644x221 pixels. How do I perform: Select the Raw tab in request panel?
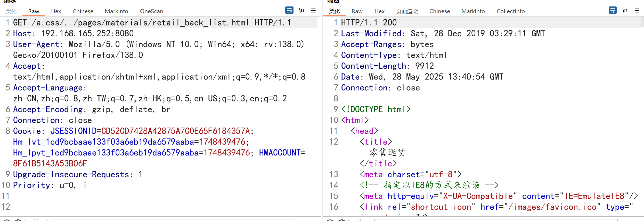coord(34,11)
